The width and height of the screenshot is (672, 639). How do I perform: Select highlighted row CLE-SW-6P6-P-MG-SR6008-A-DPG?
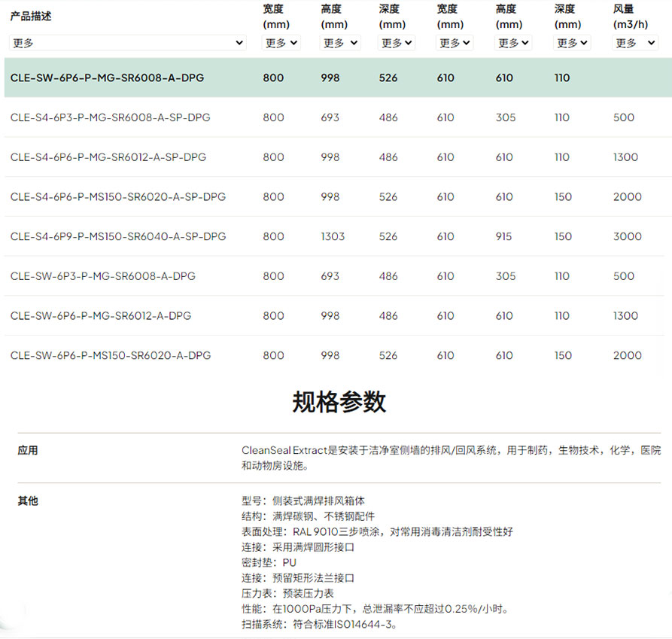pos(338,78)
